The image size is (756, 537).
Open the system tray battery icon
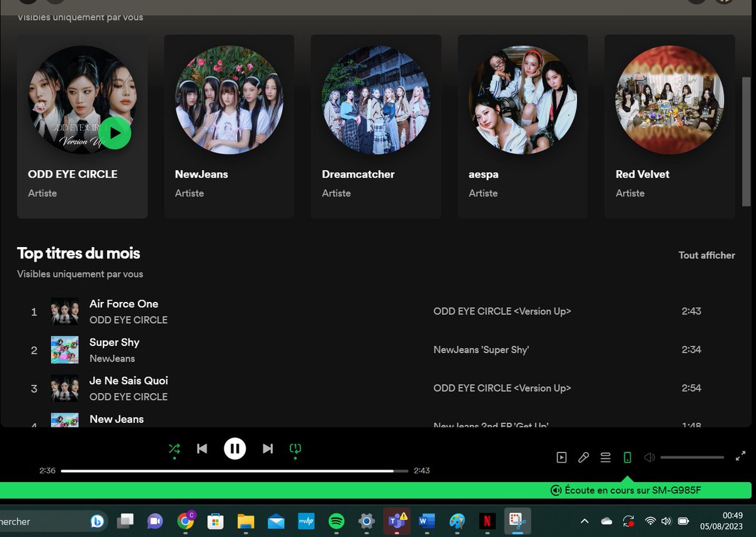684,521
